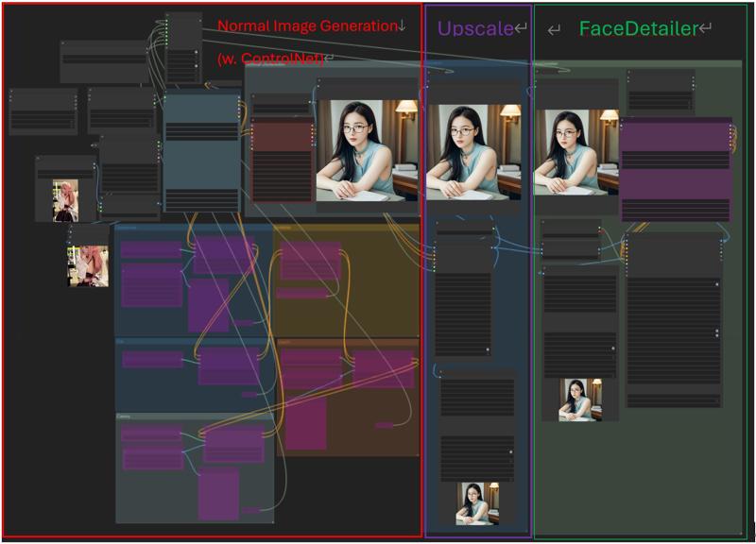Click the grey-green bottom-left group title bar
This screenshot has width=756, height=544.
point(195,416)
